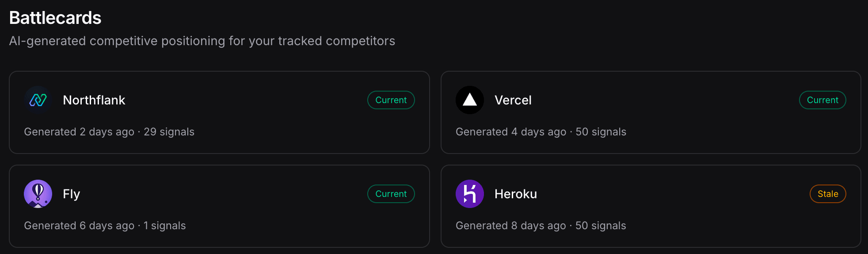Click the Northflank logo icon
Screen dimensions: 868x254
pos(38,100)
